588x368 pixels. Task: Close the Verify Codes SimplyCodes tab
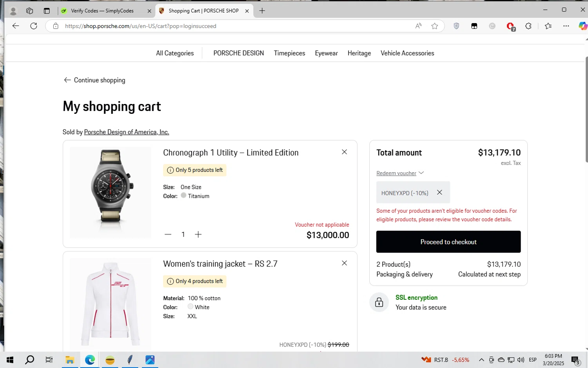[149, 11]
